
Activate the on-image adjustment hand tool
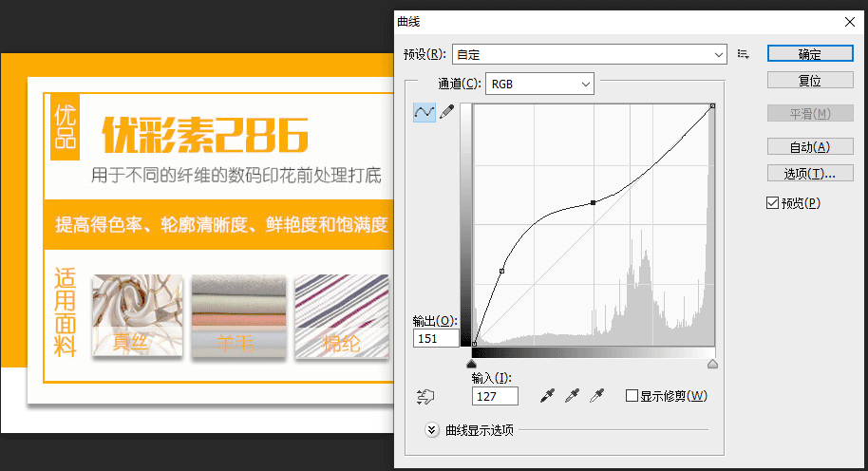pyautogui.click(x=425, y=396)
